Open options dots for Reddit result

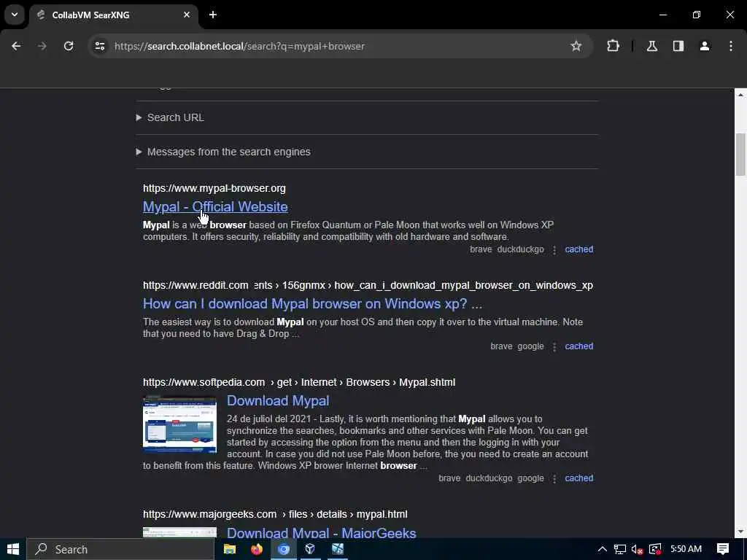[554, 346]
